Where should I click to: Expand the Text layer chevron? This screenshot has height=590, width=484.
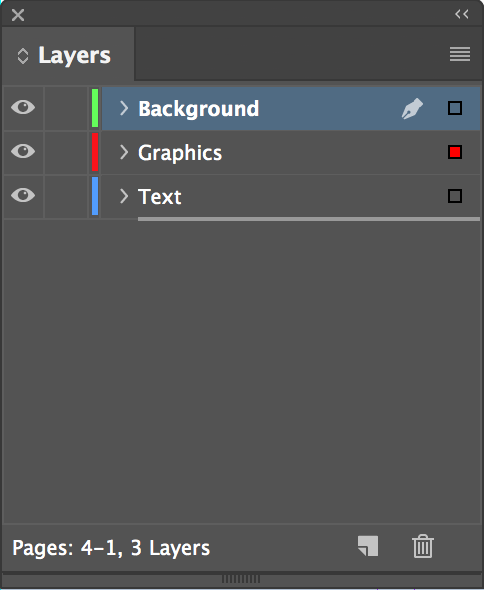pos(124,196)
